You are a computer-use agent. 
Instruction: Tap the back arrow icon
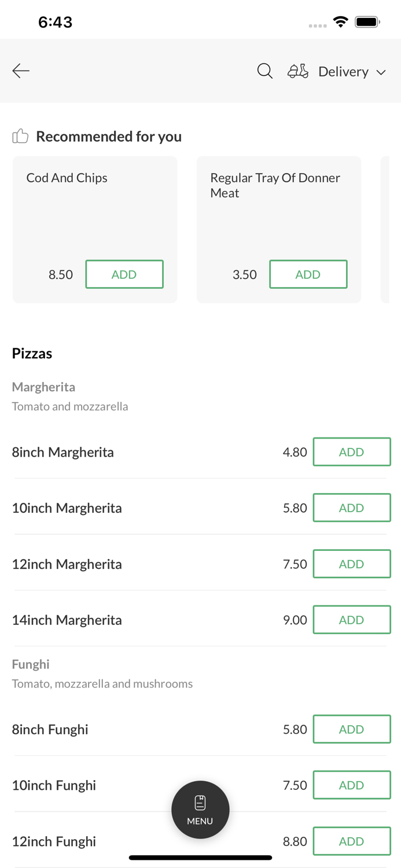(x=21, y=71)
